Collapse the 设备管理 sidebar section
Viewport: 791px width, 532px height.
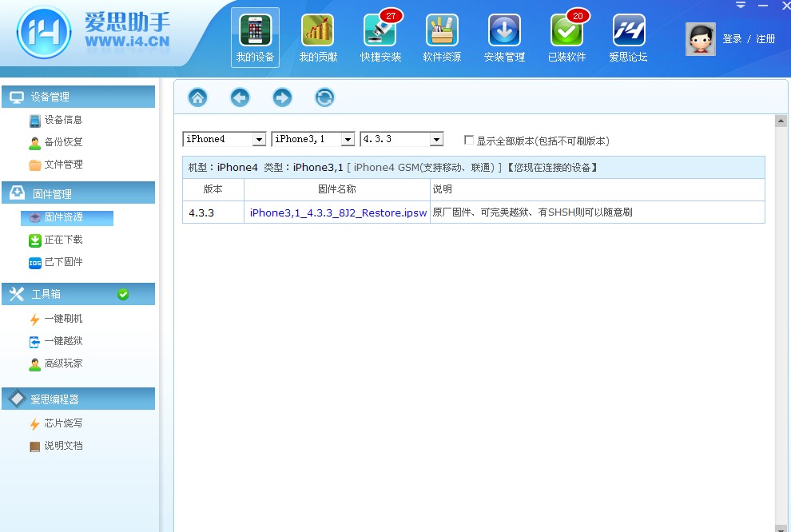pos(78,97)
